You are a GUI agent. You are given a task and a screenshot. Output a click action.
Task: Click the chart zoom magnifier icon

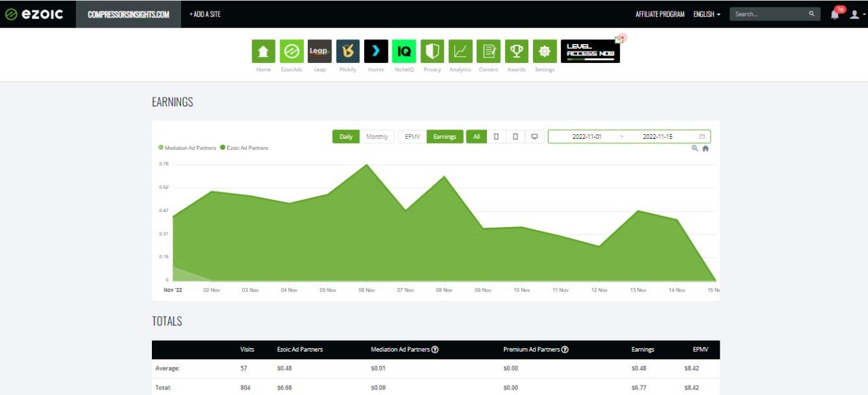coord(694,148)
